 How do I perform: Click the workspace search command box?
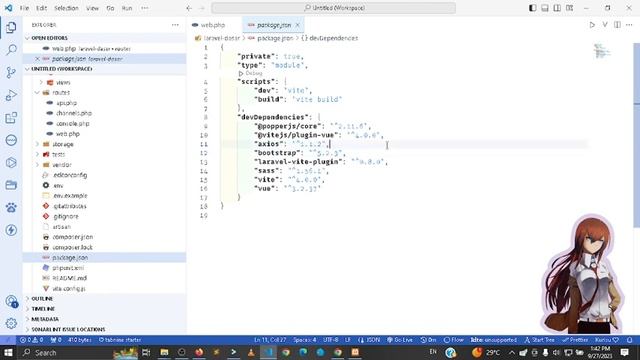click(x=333, y=8)
